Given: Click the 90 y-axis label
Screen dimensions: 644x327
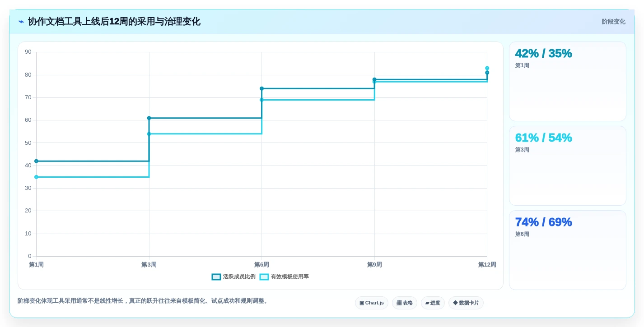Looking at the screenshot, I should [28, 52].
